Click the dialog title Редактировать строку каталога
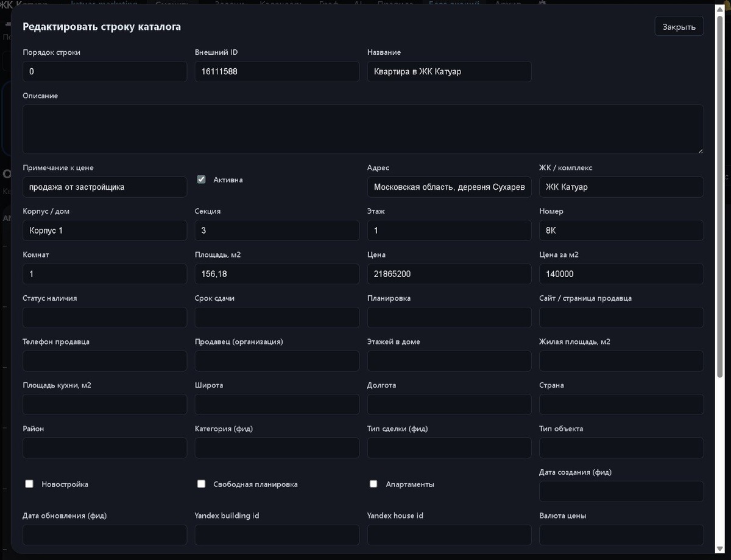This screenshot has width=731, height=560. (102, 27)
